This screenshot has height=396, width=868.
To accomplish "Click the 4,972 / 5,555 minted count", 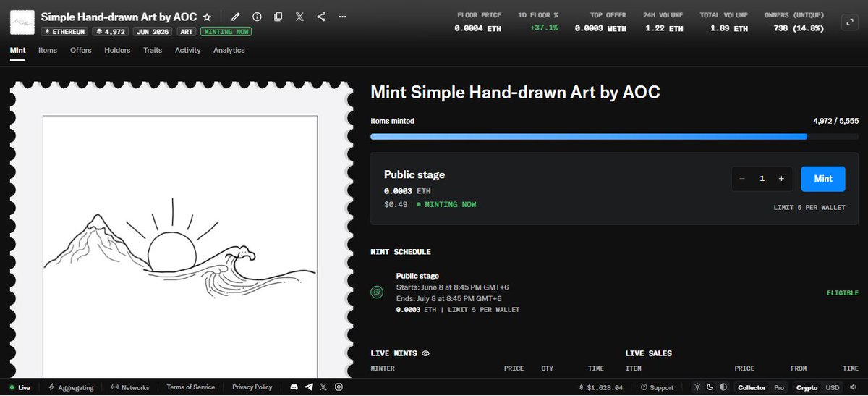I will (836, 122).
